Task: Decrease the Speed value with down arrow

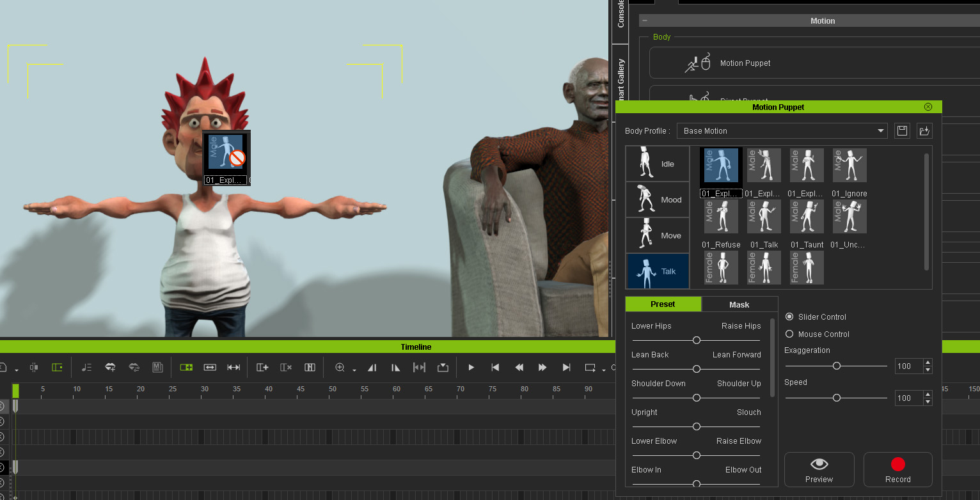Action: coord(928,402)
